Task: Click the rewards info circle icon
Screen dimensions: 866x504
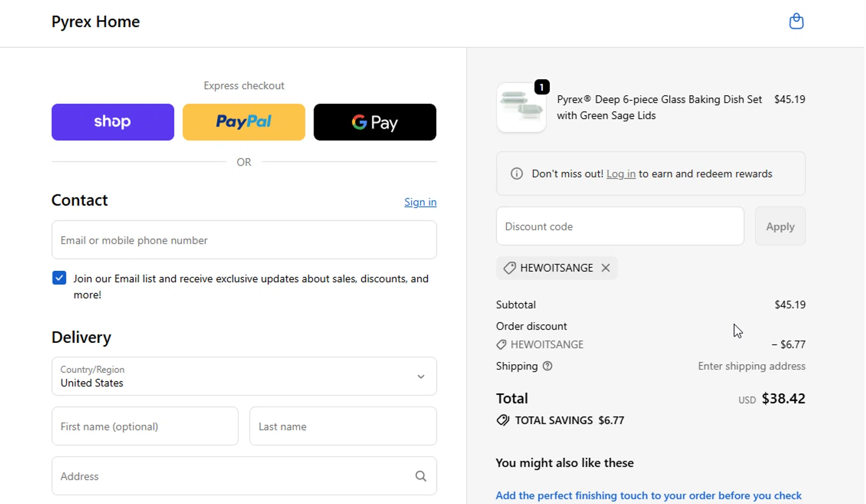Action: pos(517,174)
